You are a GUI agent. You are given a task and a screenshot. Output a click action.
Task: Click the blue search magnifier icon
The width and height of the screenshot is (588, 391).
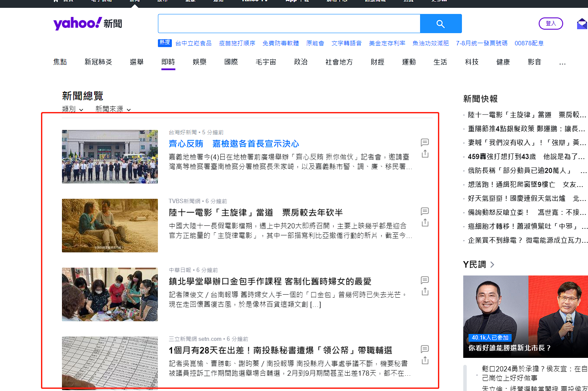(x=441, y=23)
